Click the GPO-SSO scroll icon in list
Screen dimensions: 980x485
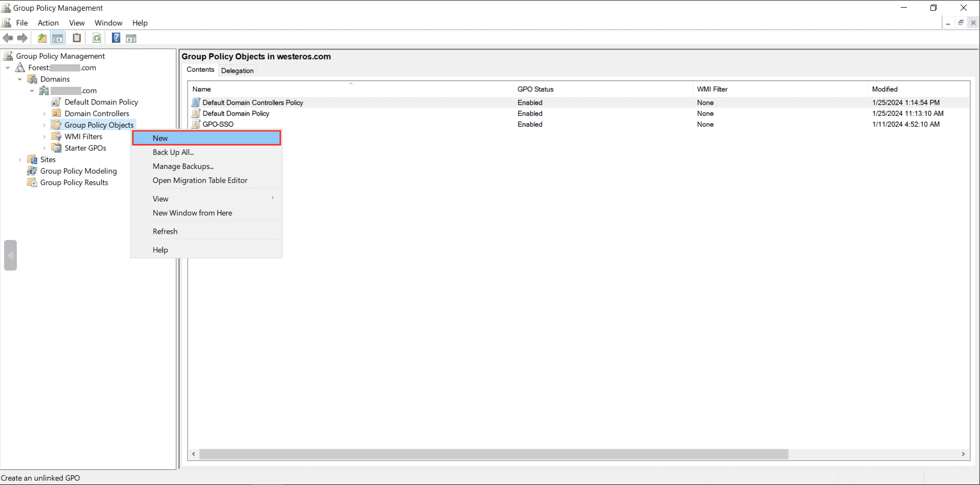point(196,124)
